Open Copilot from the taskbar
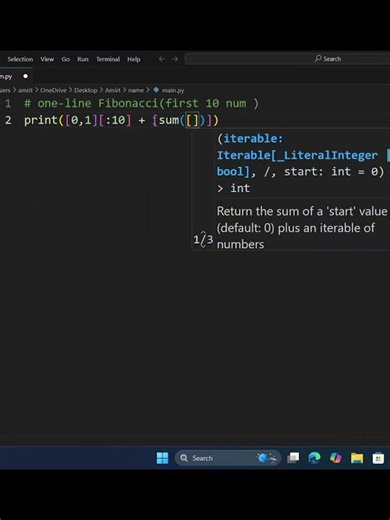 [x=336, y=458]
